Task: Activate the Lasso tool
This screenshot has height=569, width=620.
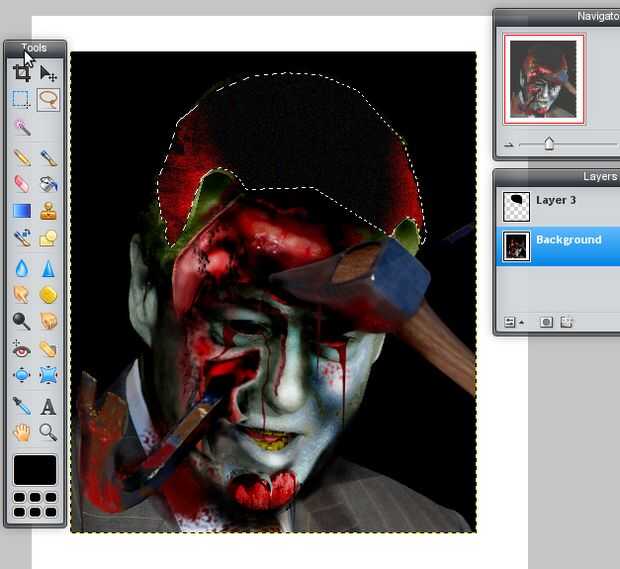Action: pyautogui.click(x=48, y=99)
